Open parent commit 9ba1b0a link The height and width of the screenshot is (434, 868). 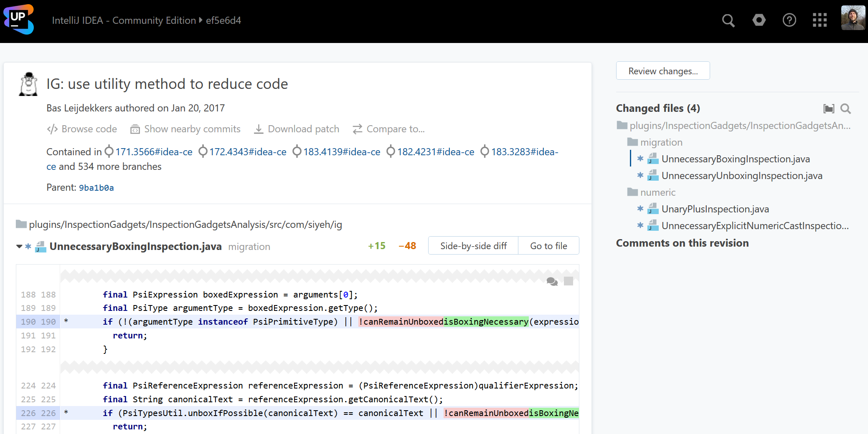pyautogui.click(x=96, y=188)
